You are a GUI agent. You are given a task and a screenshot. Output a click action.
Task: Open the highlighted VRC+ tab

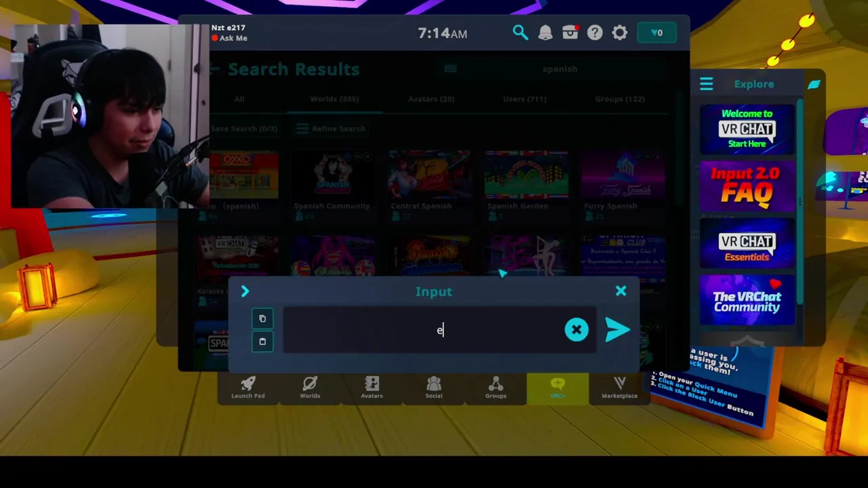[x=557, y=388]
